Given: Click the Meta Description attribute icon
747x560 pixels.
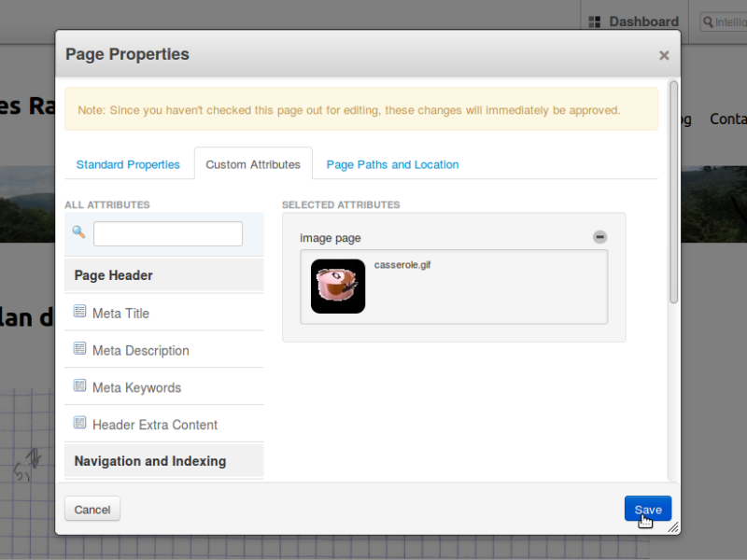Looking at the screenshot, I should coord(79,348).
